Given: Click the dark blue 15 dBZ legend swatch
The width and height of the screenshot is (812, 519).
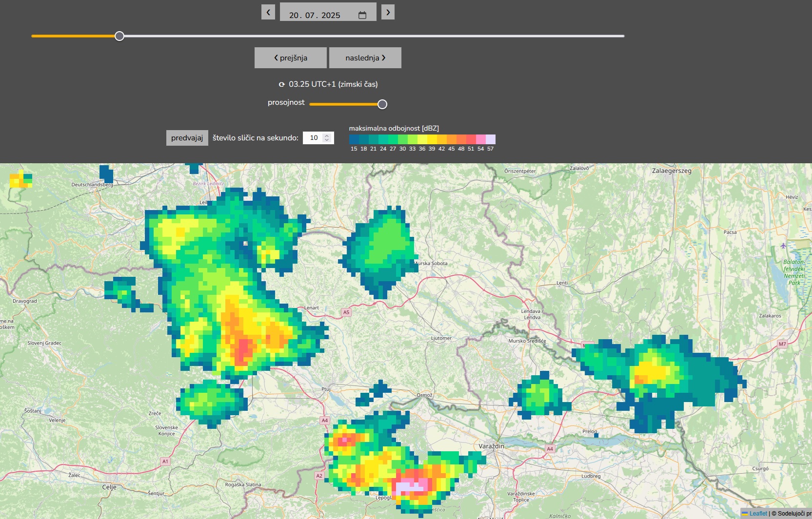Looking at the screenshot, I should [354, 139].
